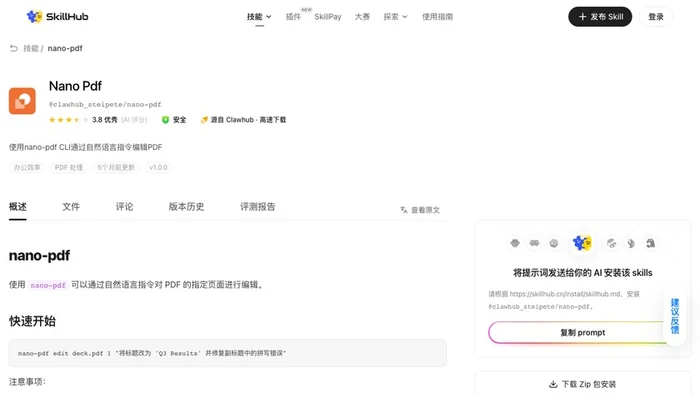This screenshot has width=700, height=395.
Task: Go to the 插件 page
Action: [x=293, y=17]
